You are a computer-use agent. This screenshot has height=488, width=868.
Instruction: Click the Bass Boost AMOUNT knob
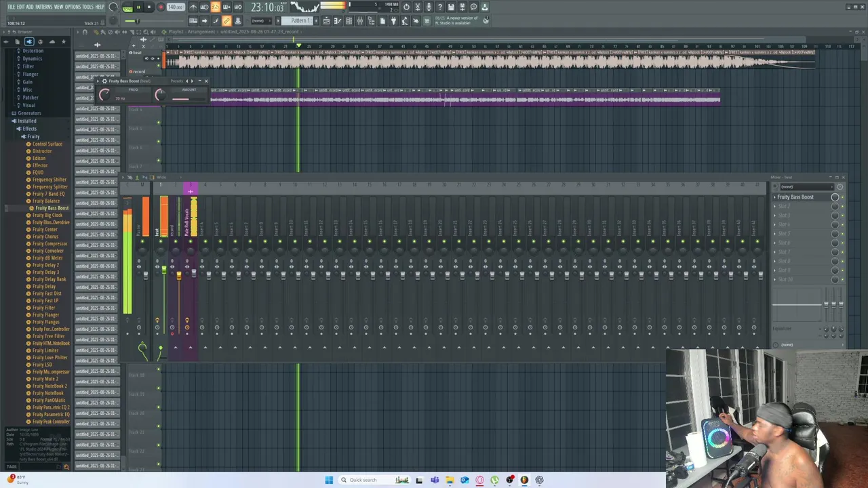161,95
